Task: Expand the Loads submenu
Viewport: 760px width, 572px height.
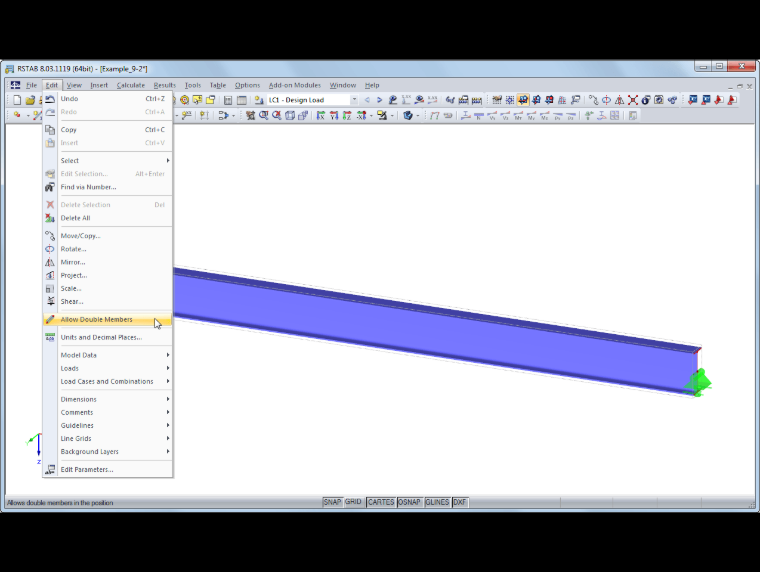Action: tap(108, 368)
